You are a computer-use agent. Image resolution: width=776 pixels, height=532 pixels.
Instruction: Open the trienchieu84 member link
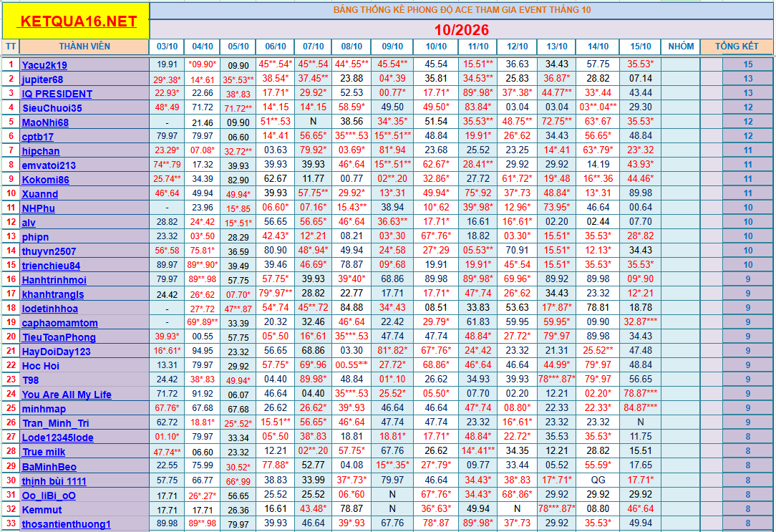51,266
